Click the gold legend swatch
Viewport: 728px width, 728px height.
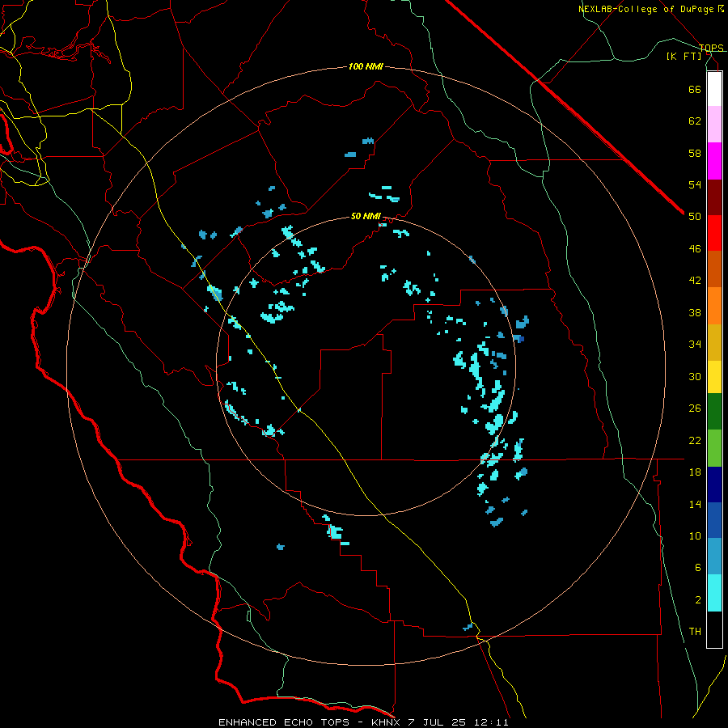[714, 342]
